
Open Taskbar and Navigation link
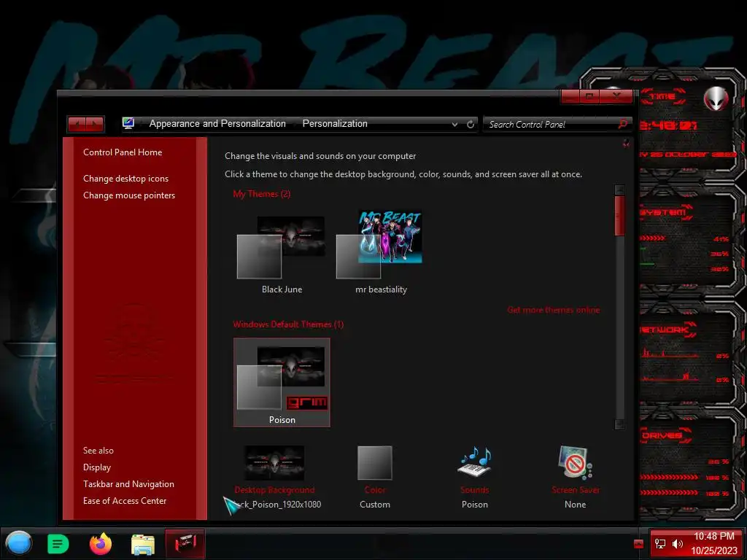click(128, 484)
